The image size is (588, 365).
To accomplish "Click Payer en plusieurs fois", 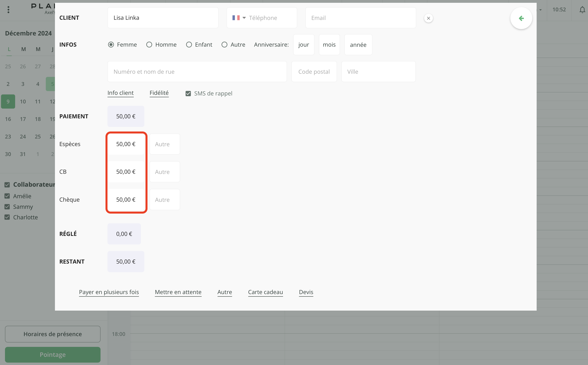I will click(x=109, y=292).
